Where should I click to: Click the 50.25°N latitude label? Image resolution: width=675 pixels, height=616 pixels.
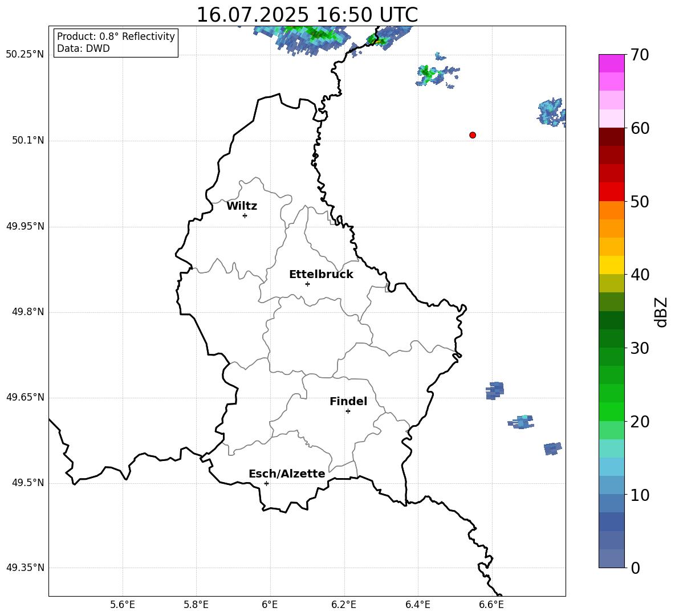coord(25,55)
